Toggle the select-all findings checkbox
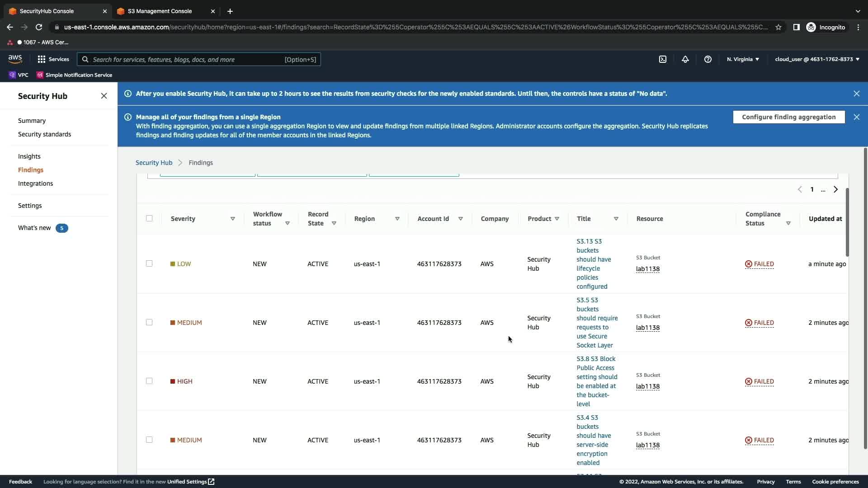The image size is (868, 488). pyautogui.click(x=149, y=218)
